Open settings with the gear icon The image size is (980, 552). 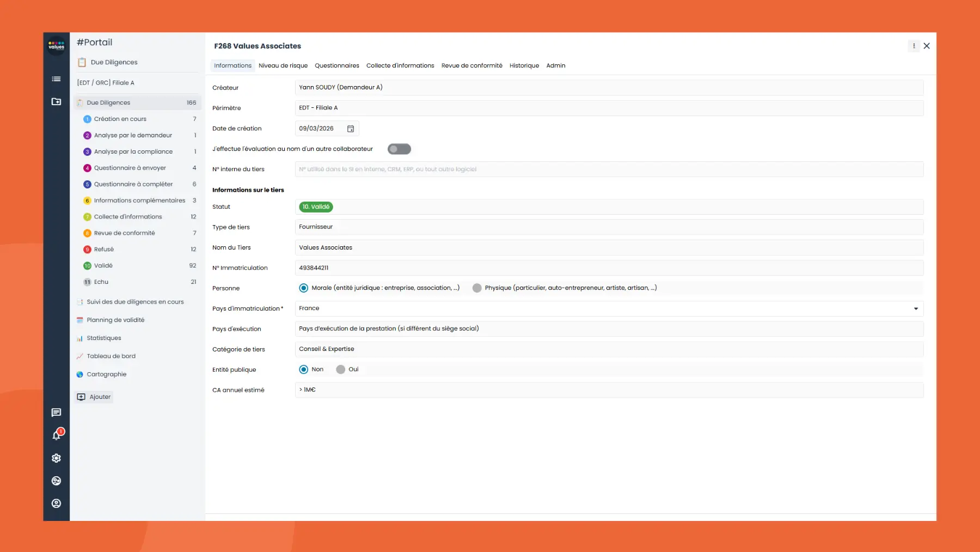[x=56, y=458]
